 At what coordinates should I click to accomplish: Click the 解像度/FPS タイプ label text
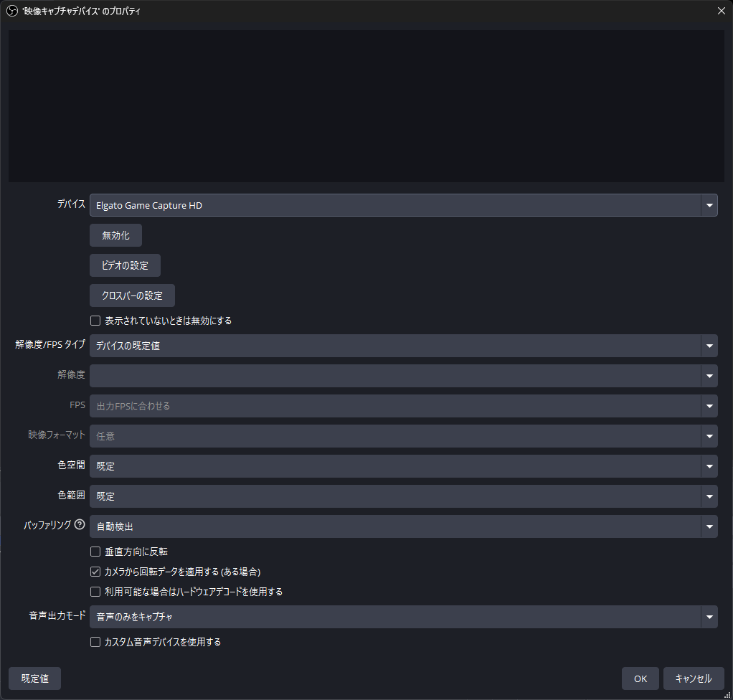point(50,345)
